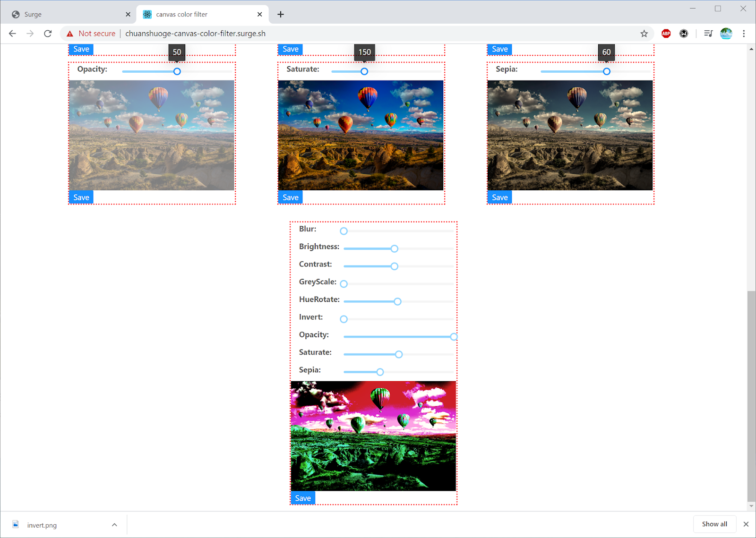The height and width of the screenshot is (538, 756).
Task: Click the Saturate slider handle showing 150
Action: pos(364,71)
